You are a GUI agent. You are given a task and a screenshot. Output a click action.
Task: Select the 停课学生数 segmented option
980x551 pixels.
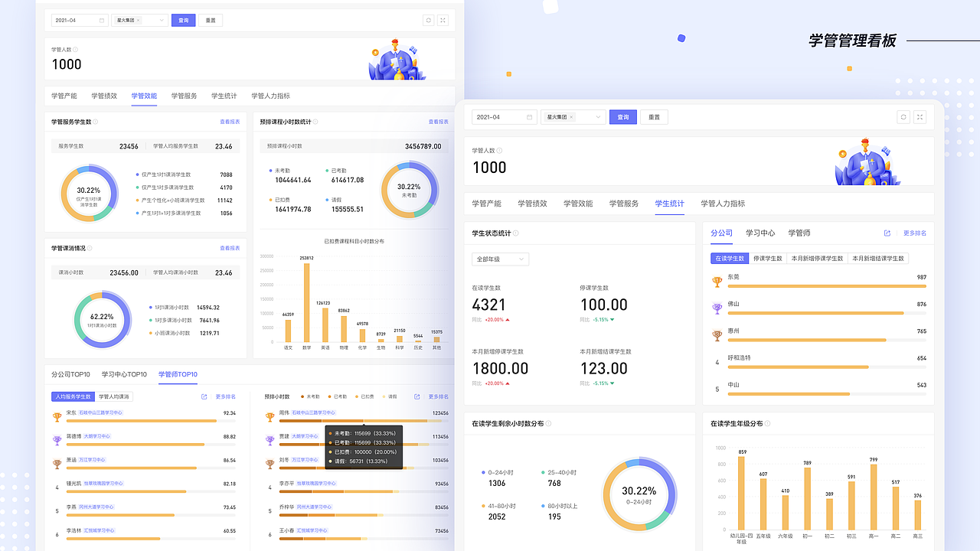[768, 259]
